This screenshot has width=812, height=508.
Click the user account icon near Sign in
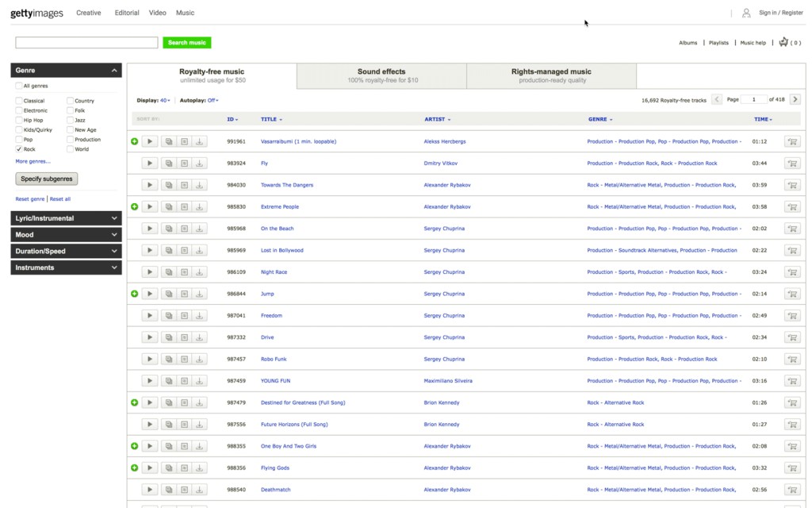coord(746,13)
